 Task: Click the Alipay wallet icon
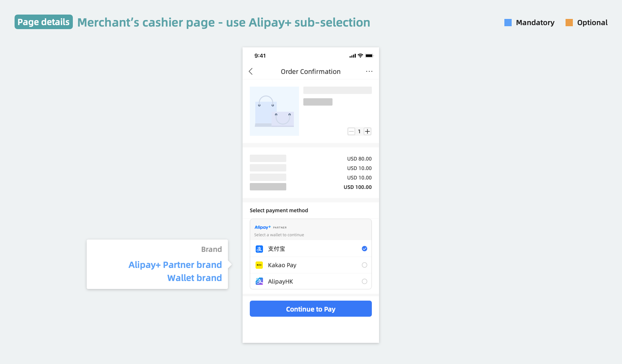pos(259,249)
